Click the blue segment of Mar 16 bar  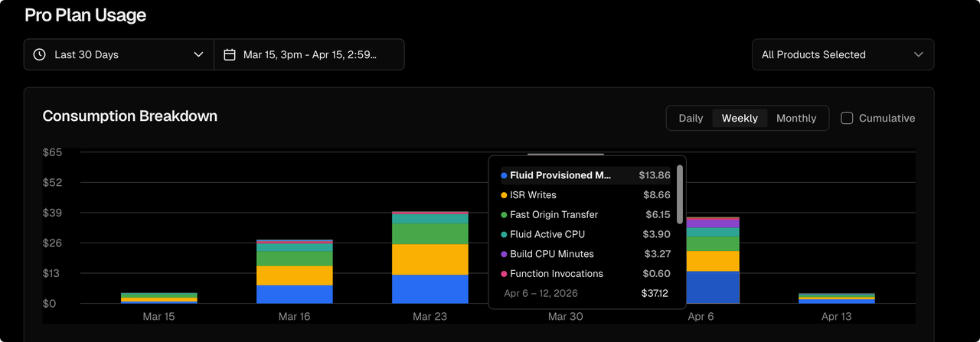point(294,294)
